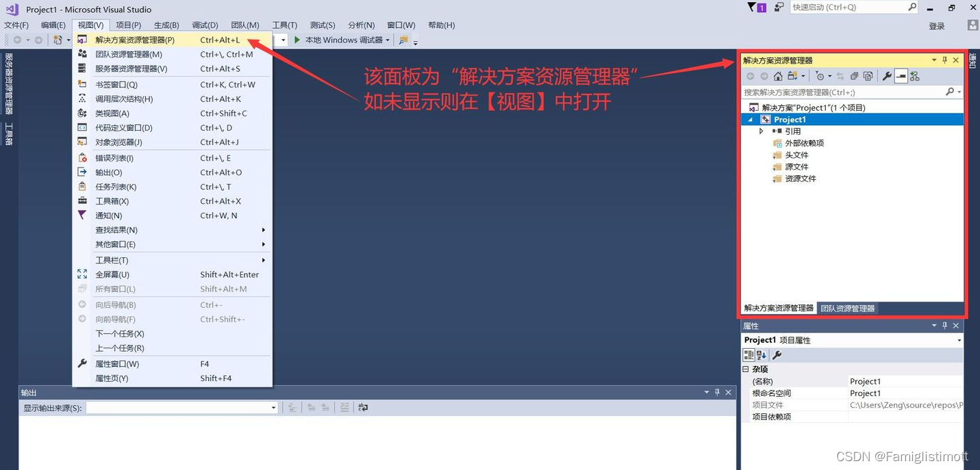The image size is (980, 470).
Task: Pin the 属性 Properties panel
Action: tap(945, 326)
